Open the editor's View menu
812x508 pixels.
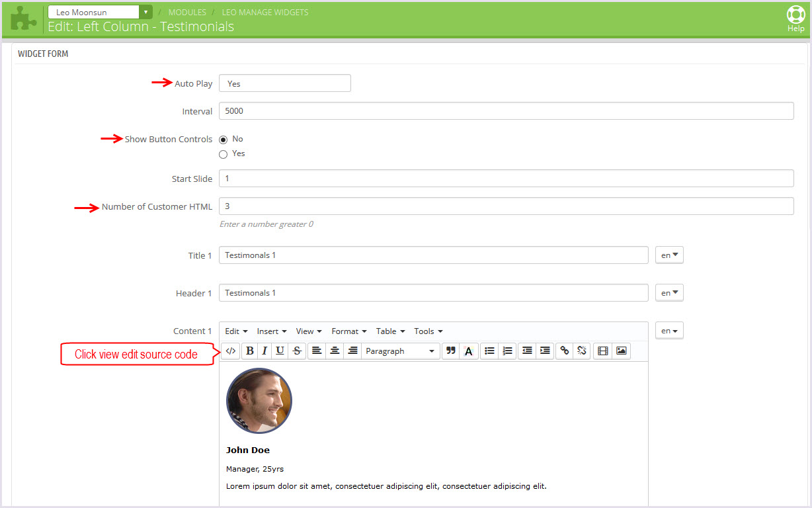pos(309,331)
